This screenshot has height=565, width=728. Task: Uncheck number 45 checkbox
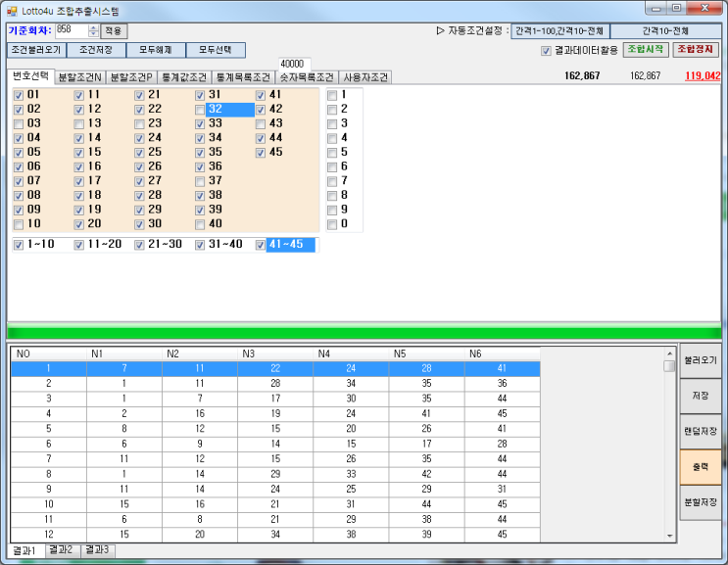pyautogui.click(x=261, y=153)
